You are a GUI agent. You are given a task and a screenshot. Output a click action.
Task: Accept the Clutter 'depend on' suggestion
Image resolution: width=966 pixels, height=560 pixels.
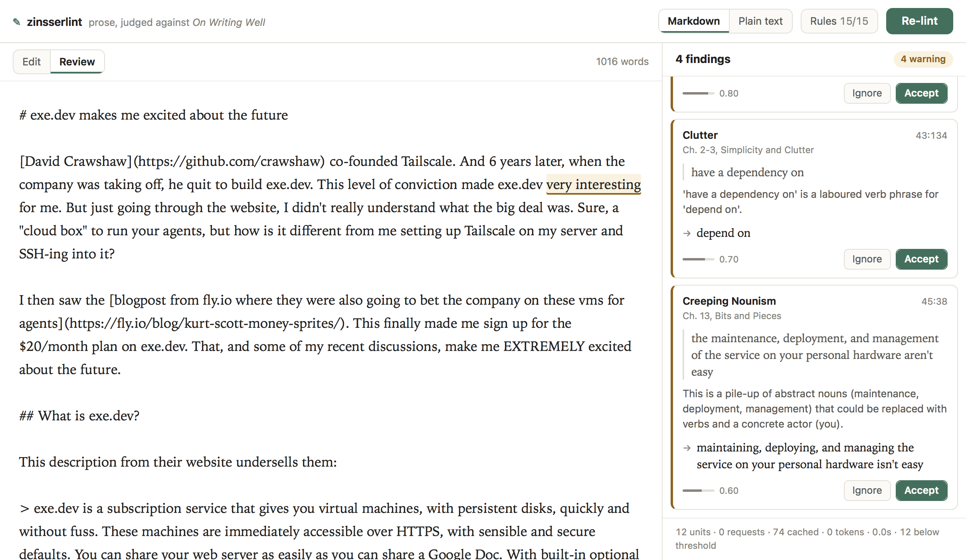[921, 259]
